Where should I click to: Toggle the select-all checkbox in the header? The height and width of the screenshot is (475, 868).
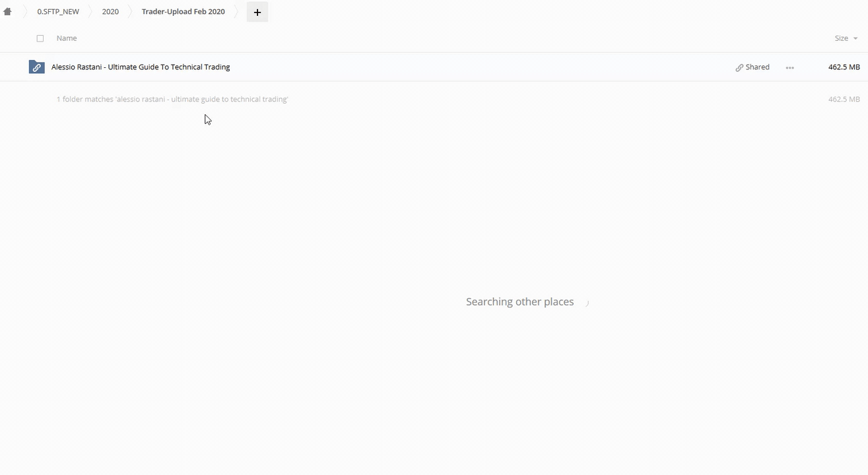(x=40, y=38)
